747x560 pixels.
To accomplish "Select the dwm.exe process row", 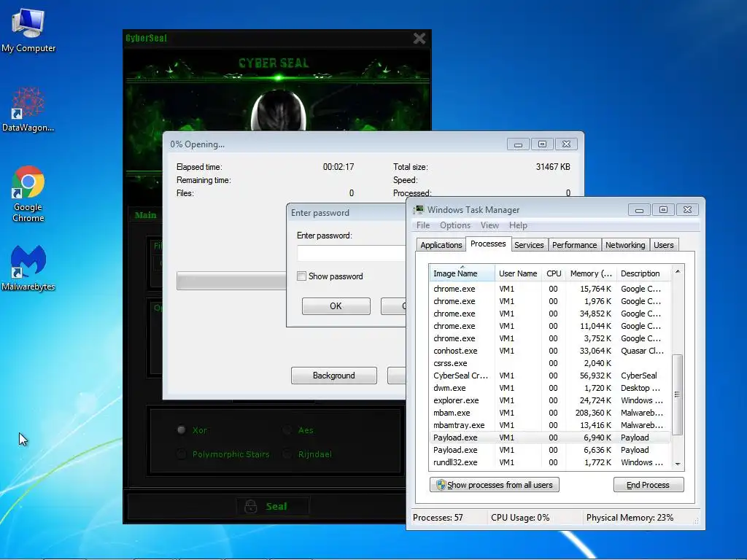I will tap(549, 388).
